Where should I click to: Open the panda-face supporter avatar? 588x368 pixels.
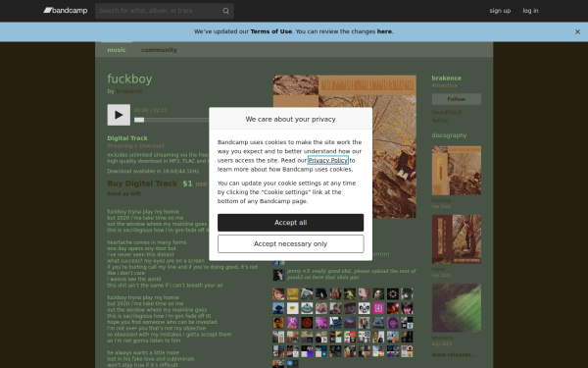(365, 308)
